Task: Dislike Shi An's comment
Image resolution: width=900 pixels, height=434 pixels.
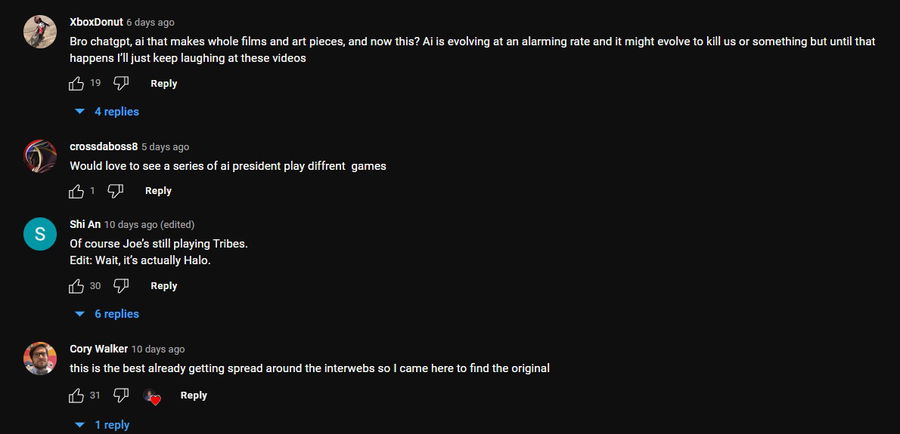Action: tap(122, 286)
